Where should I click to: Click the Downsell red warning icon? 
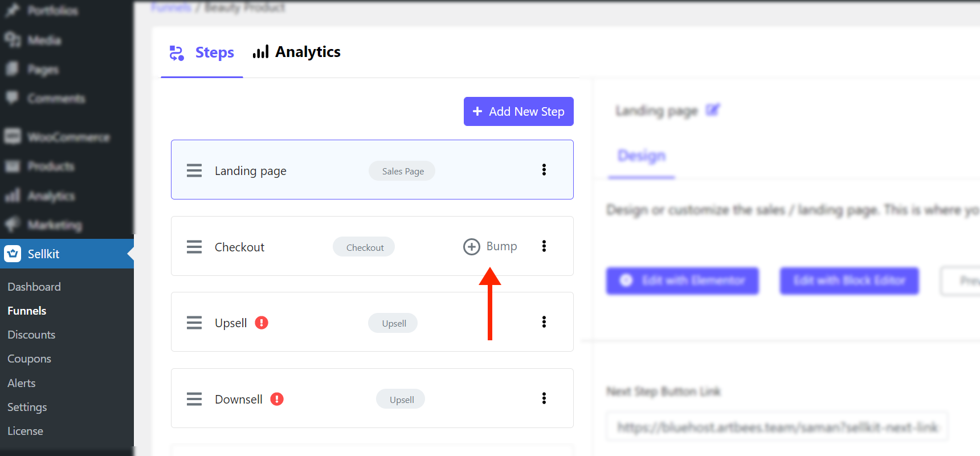[x=277, y=399]
